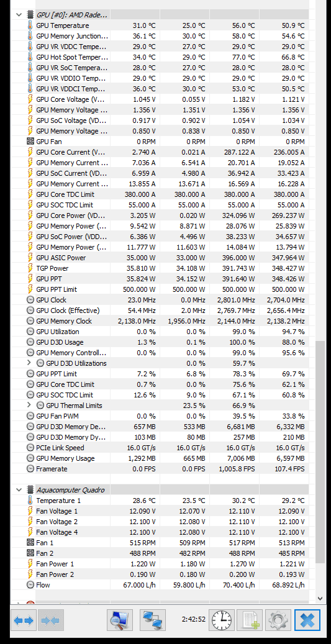Close the sensor window with blue X
The width and height of the screenshot is (331, 644).
tap(307, 620)
